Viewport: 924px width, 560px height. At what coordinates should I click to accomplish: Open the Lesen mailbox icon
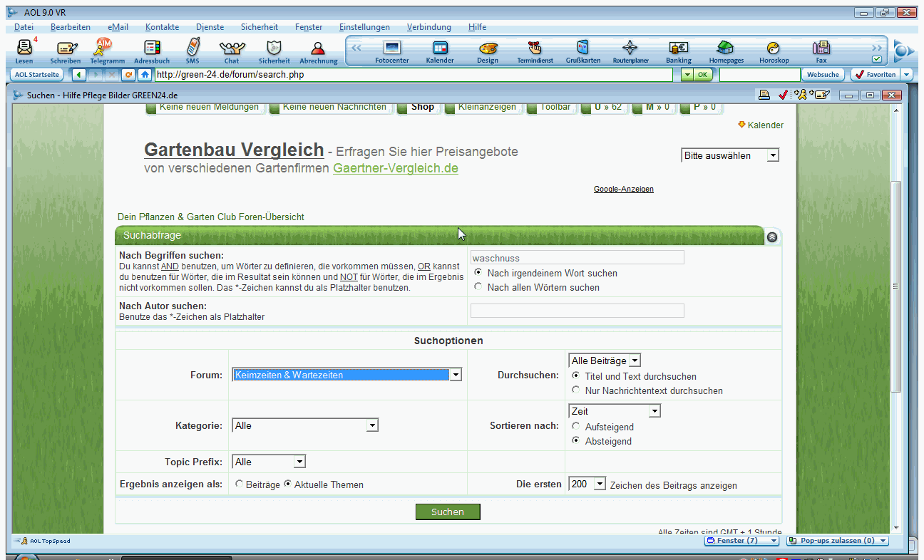(x=24, y=48)
